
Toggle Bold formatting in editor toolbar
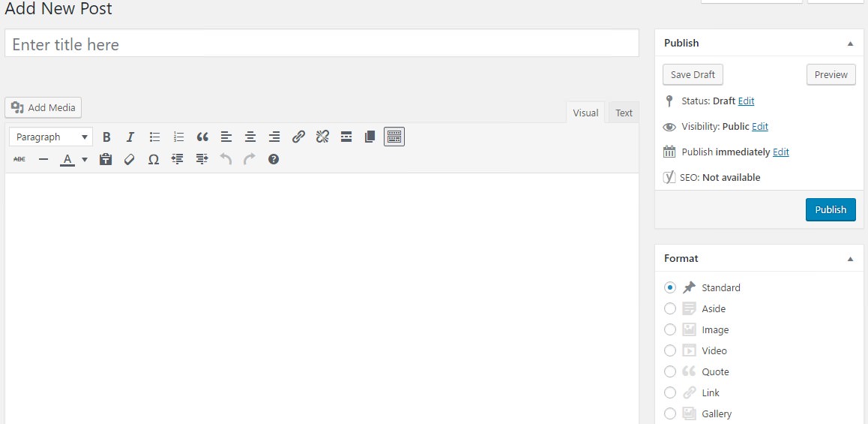(106, 137)
